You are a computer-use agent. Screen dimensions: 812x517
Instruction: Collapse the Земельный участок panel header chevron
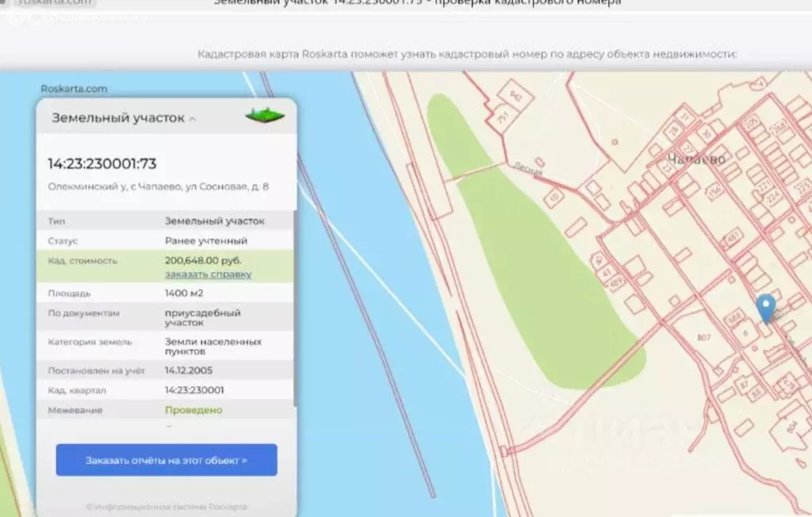tap(193, 119)
